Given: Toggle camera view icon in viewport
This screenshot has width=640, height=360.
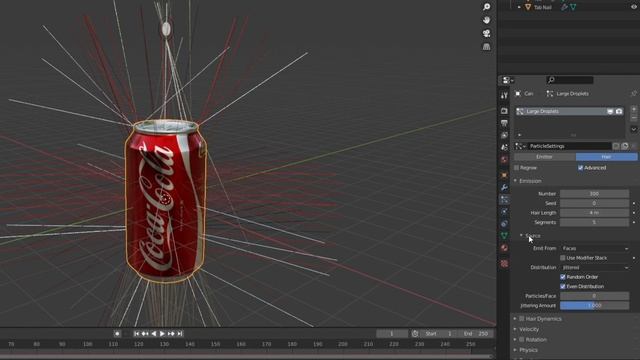Looking at the screenshot, I should tap(487, 33).
